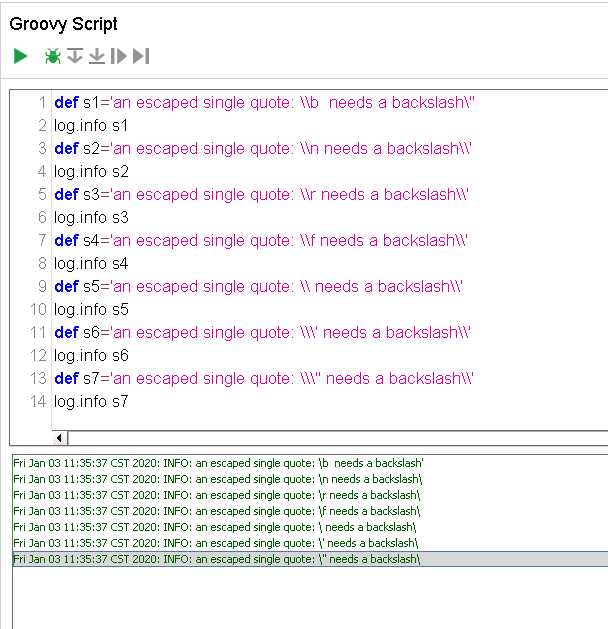Click the run to end debug icon

pos(141,56)
